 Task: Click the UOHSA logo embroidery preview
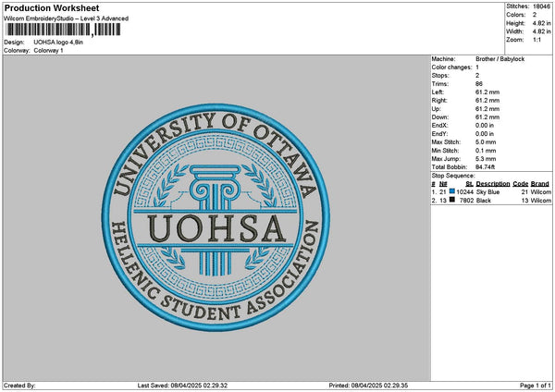(216, 217)
